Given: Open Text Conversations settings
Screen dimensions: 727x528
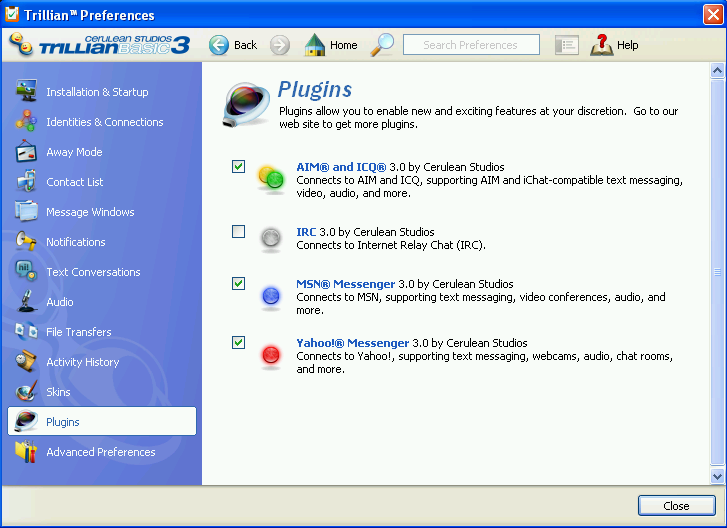Looking at the screenshot, I should (93, 272).
